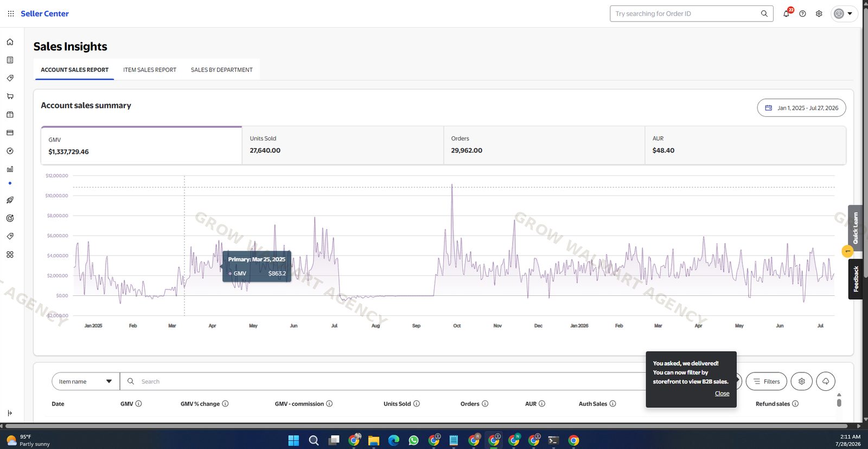Open the gauge performance icon in sidebar
This screenshot has width=868, height=449.
tap(10, 151)
